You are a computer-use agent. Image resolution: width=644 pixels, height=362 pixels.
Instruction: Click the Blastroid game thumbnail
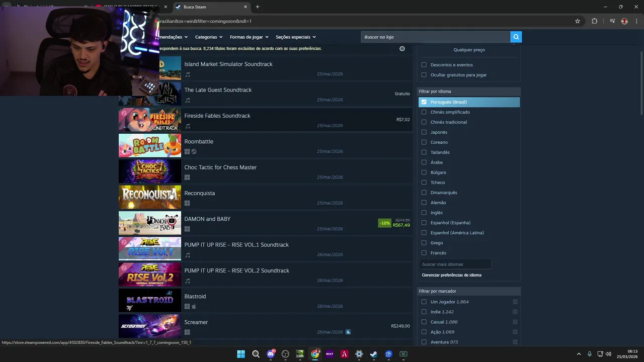[150, 300]
